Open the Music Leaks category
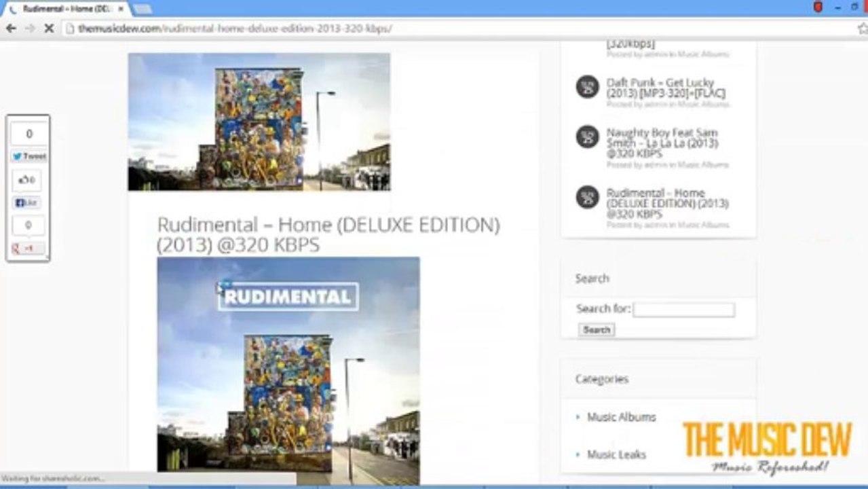The height and width of the screenshot is (489, 868). pos(616,454)
